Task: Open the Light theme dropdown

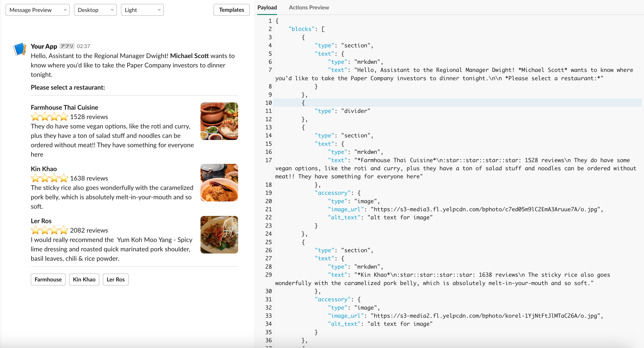Action: (x=142, y=10)
